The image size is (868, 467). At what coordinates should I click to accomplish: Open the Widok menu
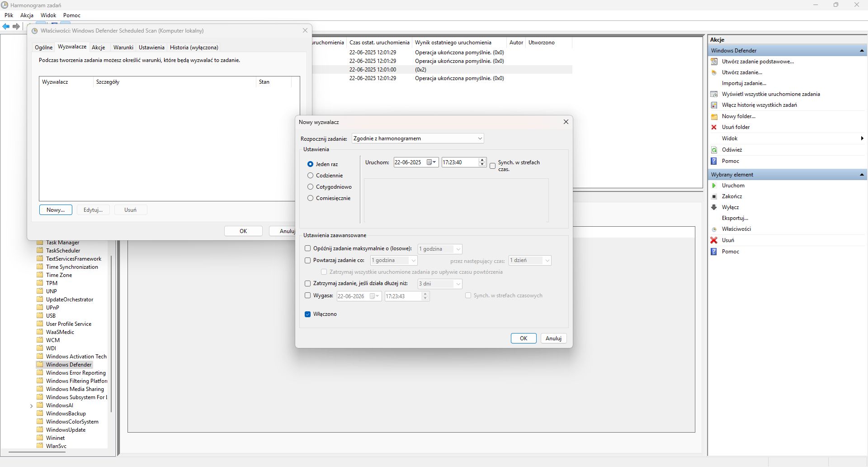(48, 15)
